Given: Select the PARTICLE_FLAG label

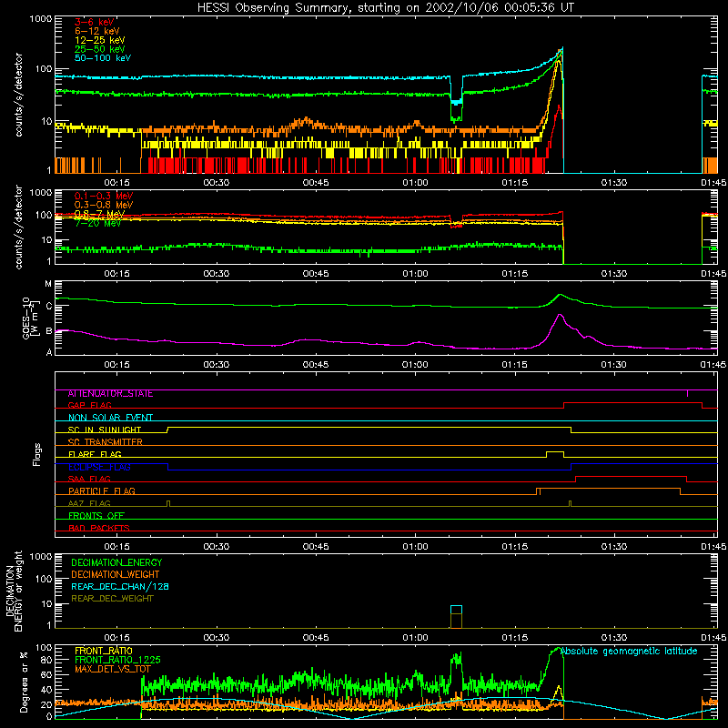Looking at the screenshot, I should (102, 490).
